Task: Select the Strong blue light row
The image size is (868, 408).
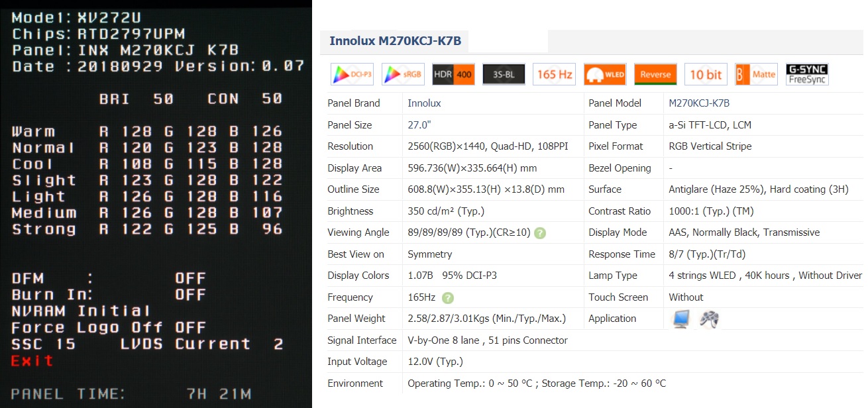Action: pos(147,229)
